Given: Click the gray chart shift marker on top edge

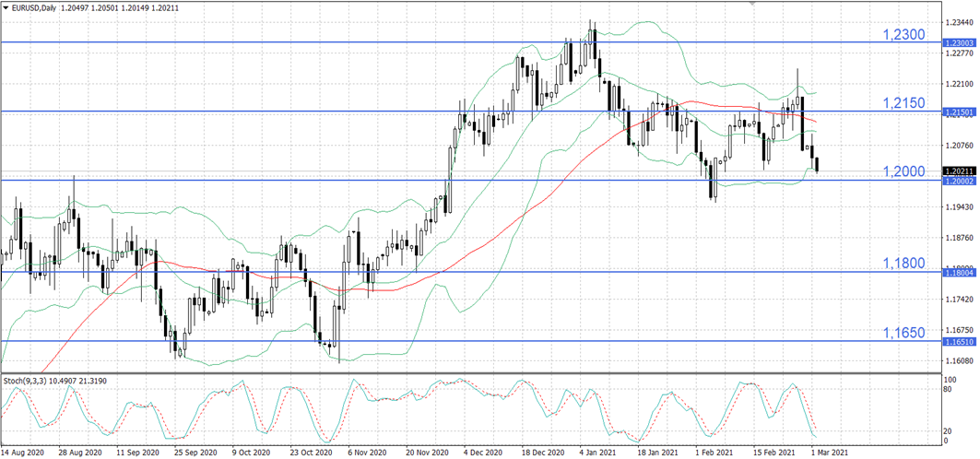Looking at the screenshot, I should pos(753,3).
